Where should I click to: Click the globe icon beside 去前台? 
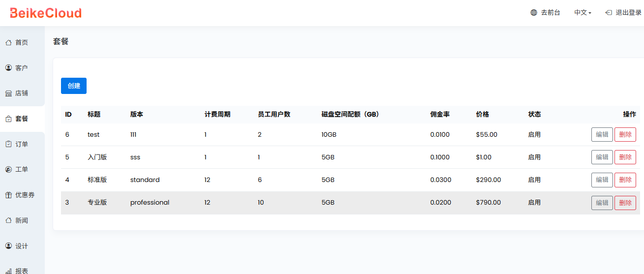click(534, 13)
